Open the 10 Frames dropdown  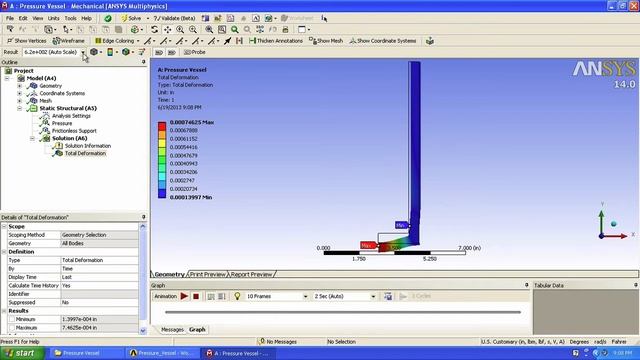[x=305, y=296]
